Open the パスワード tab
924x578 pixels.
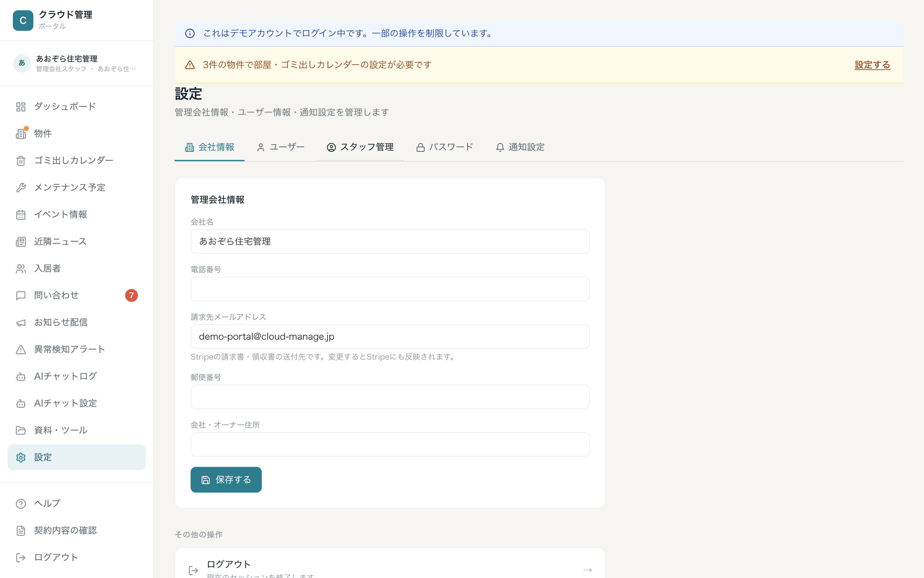point(444,147)
